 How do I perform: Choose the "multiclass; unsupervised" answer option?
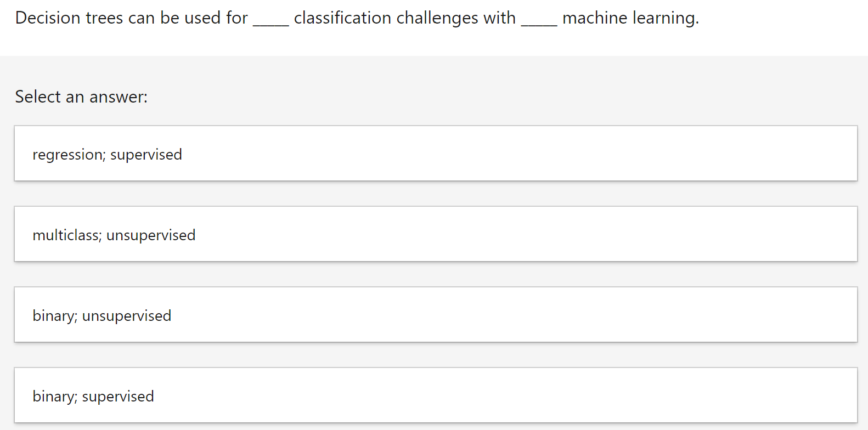pos(433,234)
